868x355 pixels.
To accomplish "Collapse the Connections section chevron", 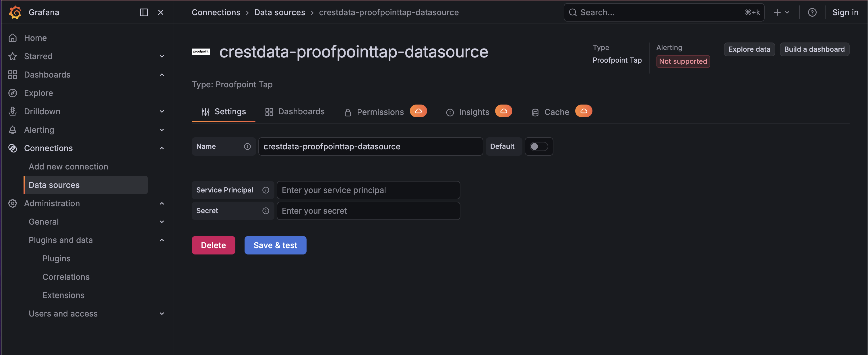I will click(162, 148).
